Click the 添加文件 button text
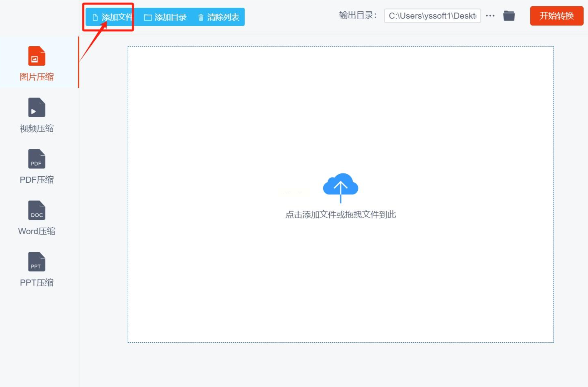The width and height of the screenshot is (588, 387). coord(117,17)
